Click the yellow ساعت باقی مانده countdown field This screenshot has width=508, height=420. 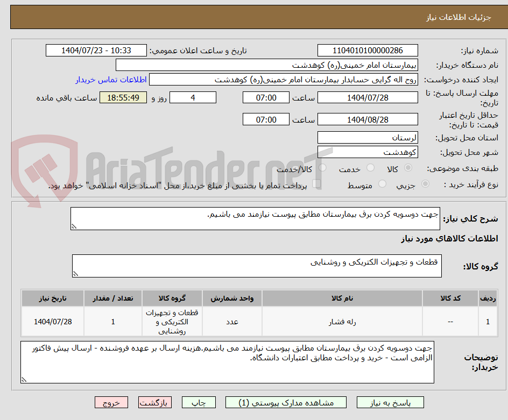pyautogui.click(x=123, y=98)
